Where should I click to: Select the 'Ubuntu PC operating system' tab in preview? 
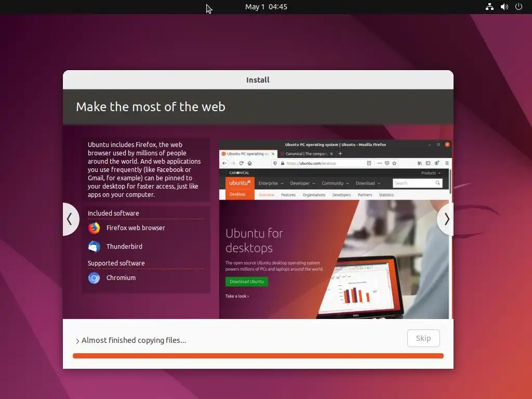(248, 154)
